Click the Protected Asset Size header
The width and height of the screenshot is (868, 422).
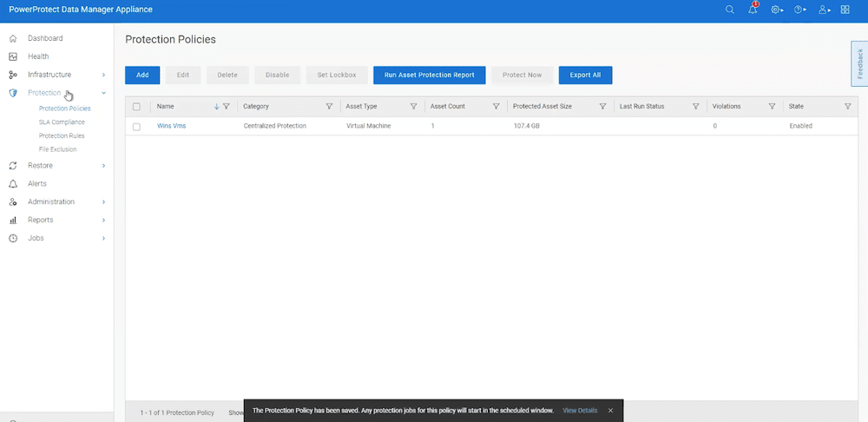[x=542, y=106]
